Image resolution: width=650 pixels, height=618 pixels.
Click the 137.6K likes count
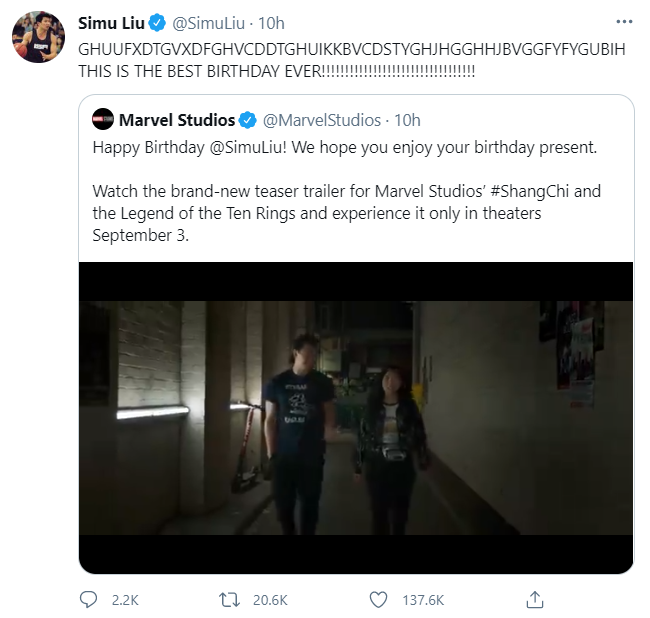click(422, 599)
